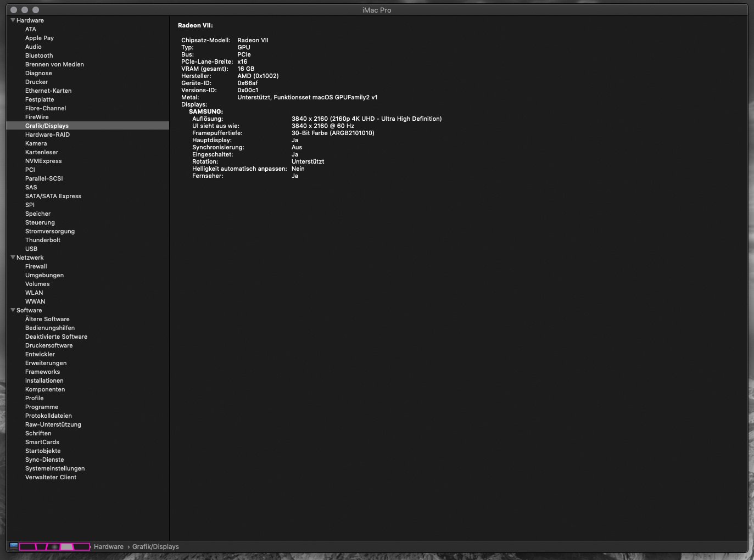Select Firewall under Netzwerk

36,266
